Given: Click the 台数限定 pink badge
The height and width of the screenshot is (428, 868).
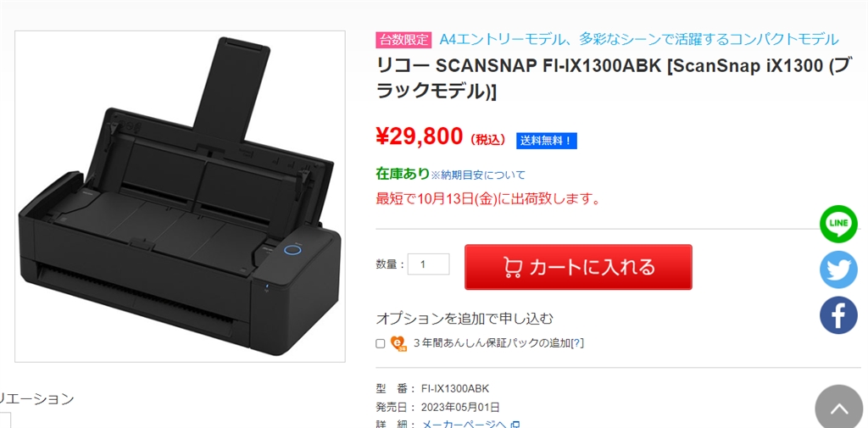Looking at the screenshot, I should click(x=403, y=39).
